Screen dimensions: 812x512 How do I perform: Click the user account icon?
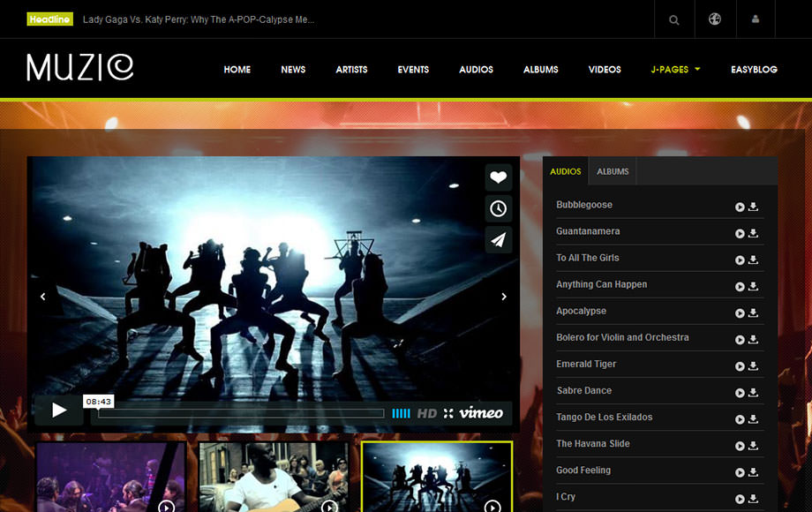pyautogui.click(x=756, y=19)
